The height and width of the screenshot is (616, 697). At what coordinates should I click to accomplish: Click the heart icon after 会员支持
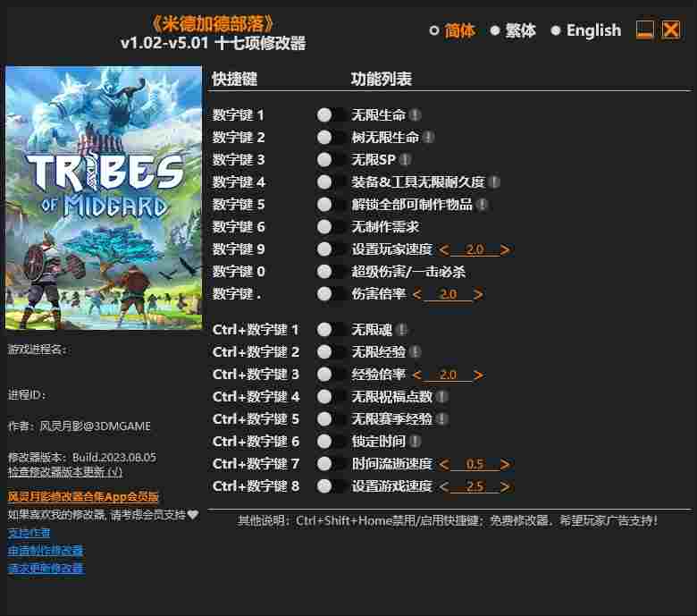point(193,515)
